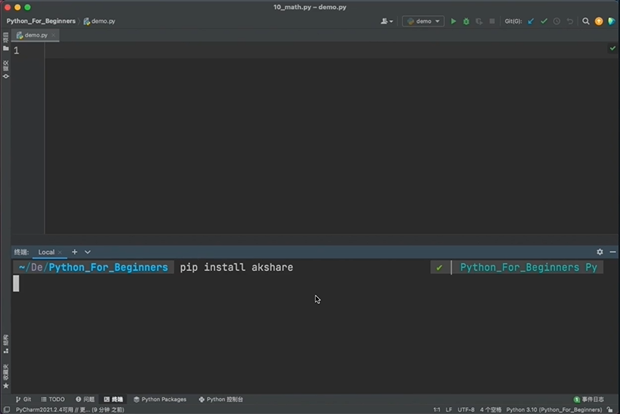Commit changes with the green Git checkmark
The image size is (620, 414).
tap(544, 21)
